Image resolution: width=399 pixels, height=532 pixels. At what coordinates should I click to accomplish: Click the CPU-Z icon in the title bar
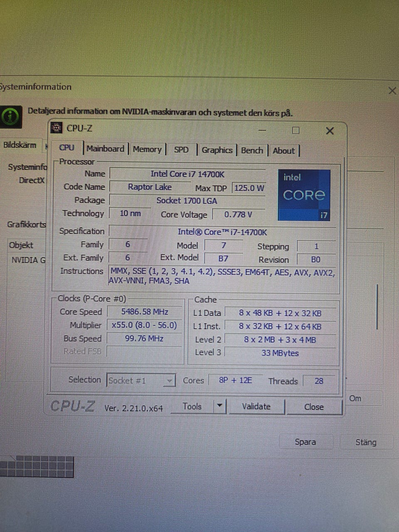tap(57, 128)
